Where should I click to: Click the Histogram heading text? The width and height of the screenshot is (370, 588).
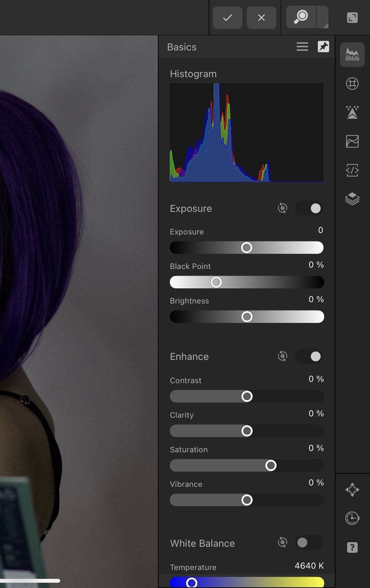pyautogui.click(x=193, y=74)
